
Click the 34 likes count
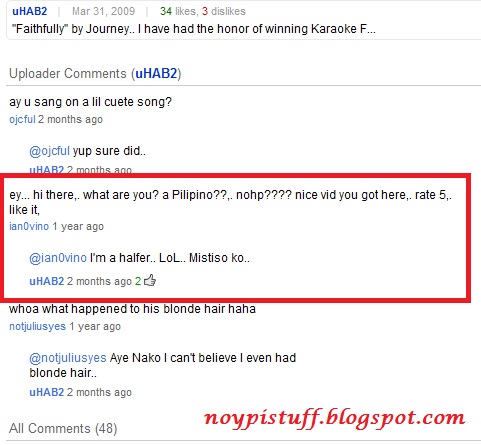tap(178, 11)
